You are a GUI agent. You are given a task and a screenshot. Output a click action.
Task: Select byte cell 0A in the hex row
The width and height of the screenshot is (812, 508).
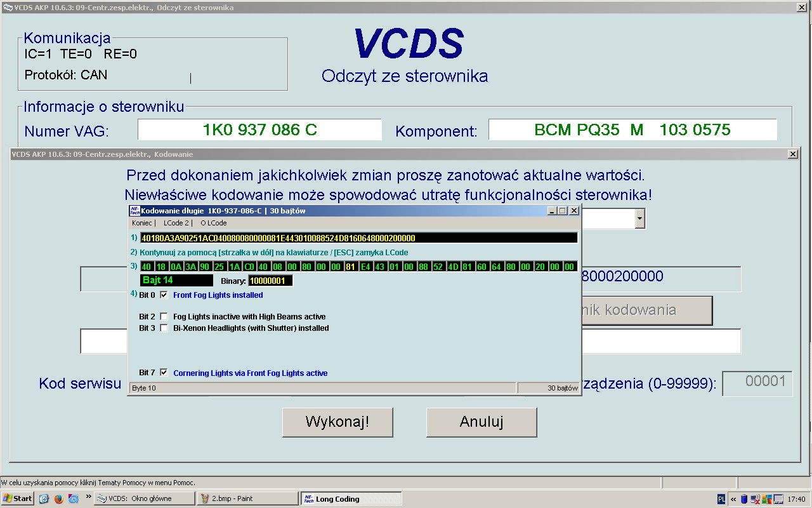176,267
